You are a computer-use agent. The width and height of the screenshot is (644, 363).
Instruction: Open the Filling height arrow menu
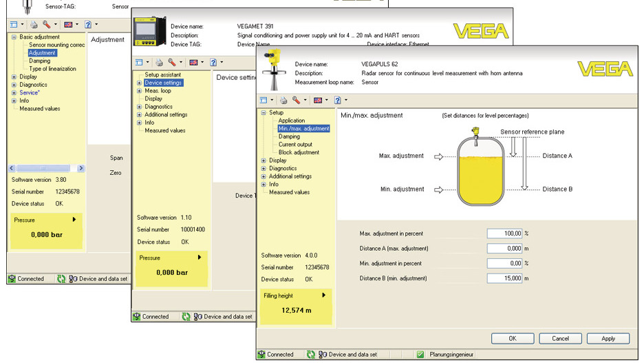point(324,295)
